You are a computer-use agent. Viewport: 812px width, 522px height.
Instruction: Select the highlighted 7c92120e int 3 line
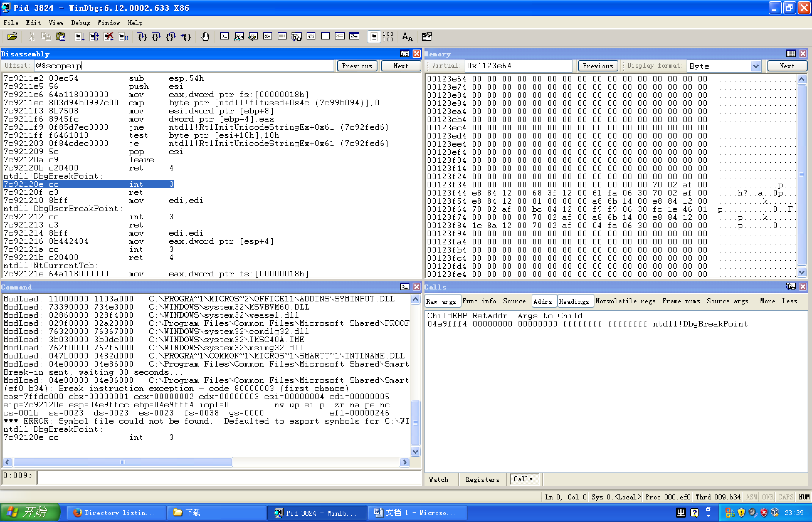tap(88, 184)
